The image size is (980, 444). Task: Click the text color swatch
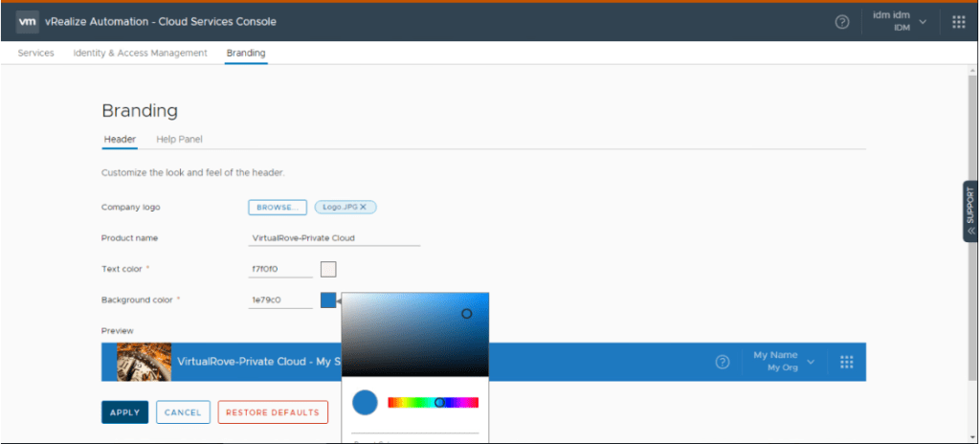coord(328,269)
